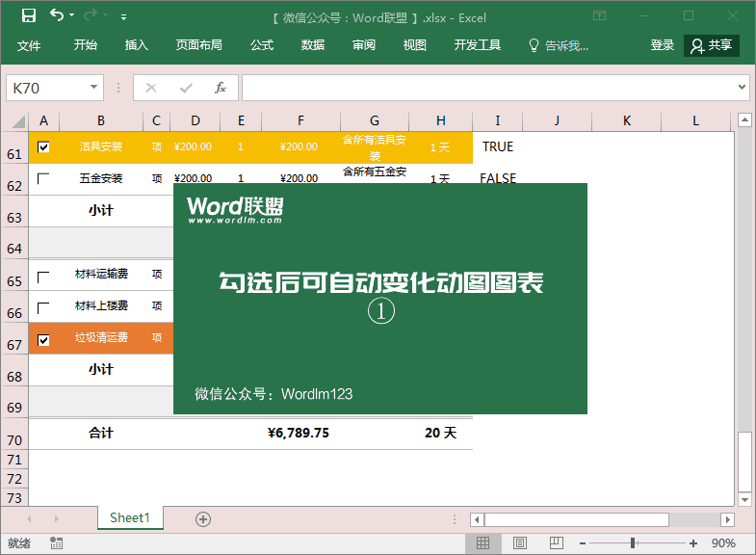
Task: Click the ¥6,789.75 total cell
Action: (x=300, y=433)
